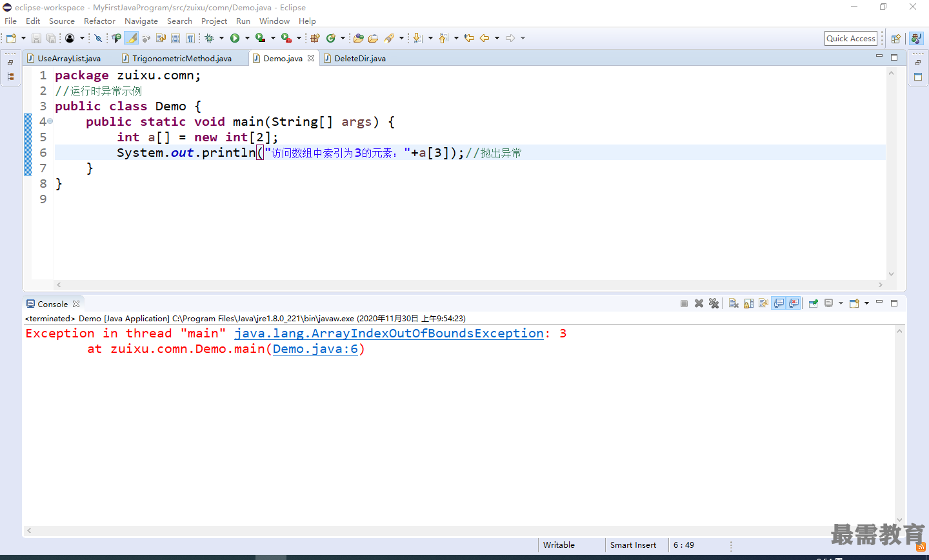Click the Forward navigation arrow

click(x=510, y=38)
